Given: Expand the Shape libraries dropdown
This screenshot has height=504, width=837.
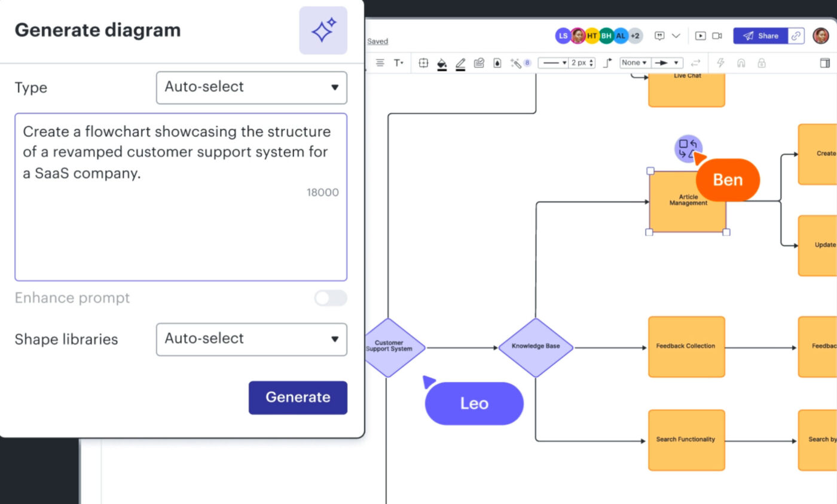Looking at the screenshot, I should click(251, 339).
